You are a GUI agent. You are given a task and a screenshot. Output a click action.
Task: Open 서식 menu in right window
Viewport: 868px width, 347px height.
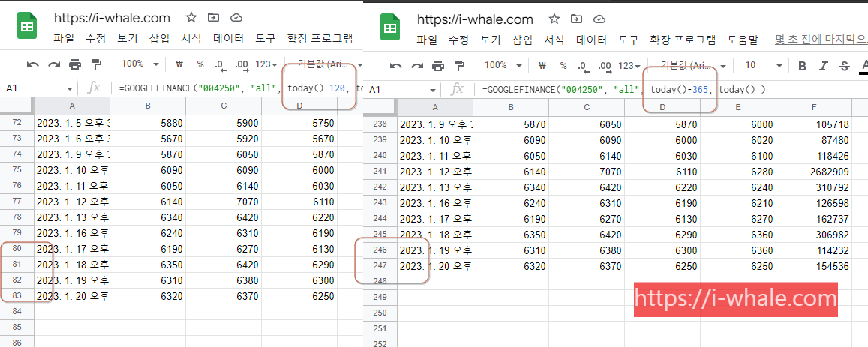tap(554, 40)
